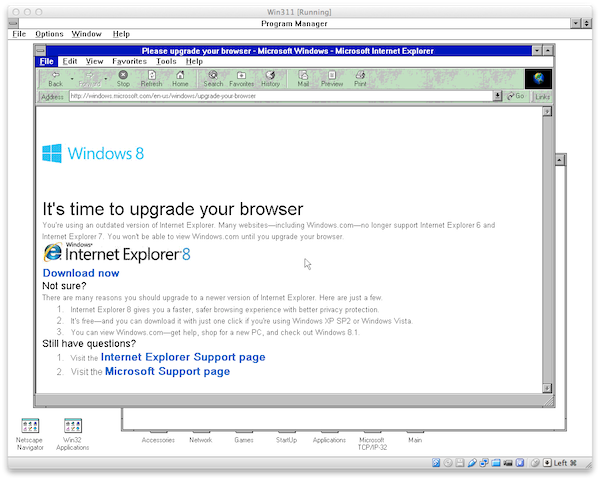This screenshot has width=600, height=480.
Task: Go to Home page icon
Action: tap(180, 78)
